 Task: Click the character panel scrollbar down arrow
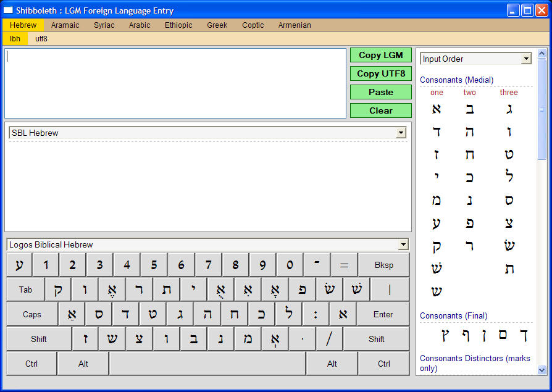point(542,370)
